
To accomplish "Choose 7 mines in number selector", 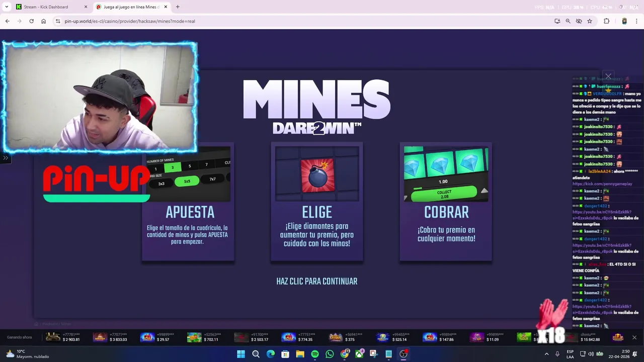I will [206, 164].
